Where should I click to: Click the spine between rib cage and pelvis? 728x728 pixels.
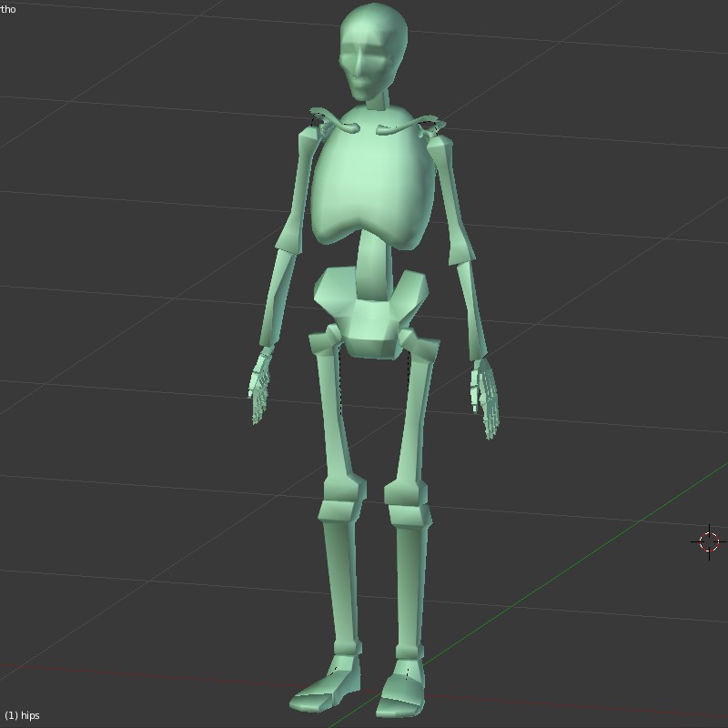pyautogui.click(x=373, y=264)
